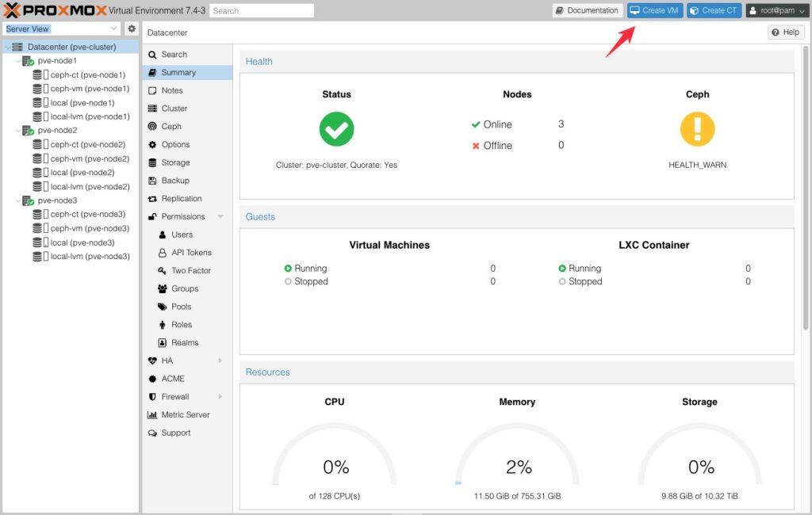812x515 pixels.
Task: Open the root@pam user menu
Action: click(x=777, y=10)
